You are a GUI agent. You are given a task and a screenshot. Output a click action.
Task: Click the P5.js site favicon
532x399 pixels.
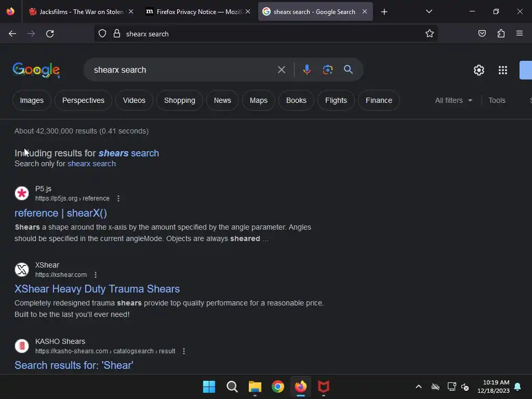(22, 193)
